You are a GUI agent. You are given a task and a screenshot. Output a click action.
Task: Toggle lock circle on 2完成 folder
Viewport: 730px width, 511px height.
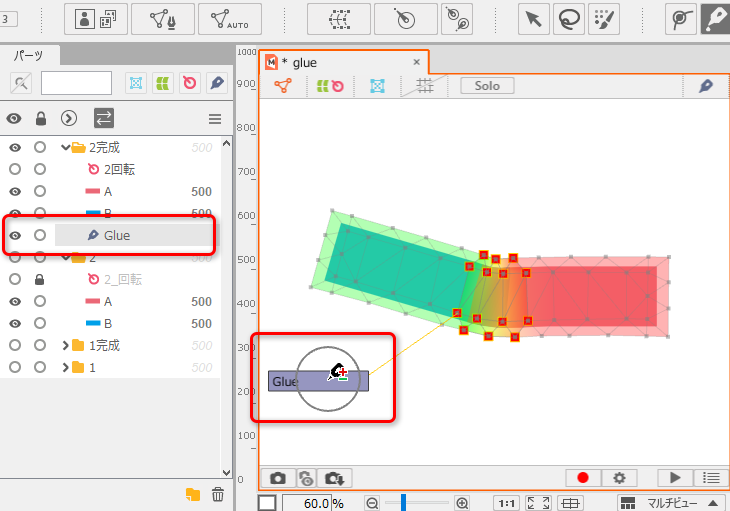click(40, 148)
